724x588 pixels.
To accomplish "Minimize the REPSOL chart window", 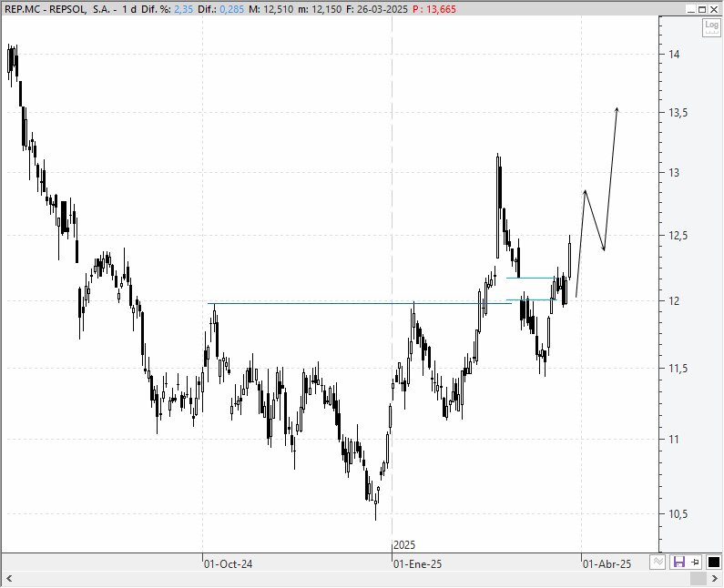I will [x=690, y=9].
